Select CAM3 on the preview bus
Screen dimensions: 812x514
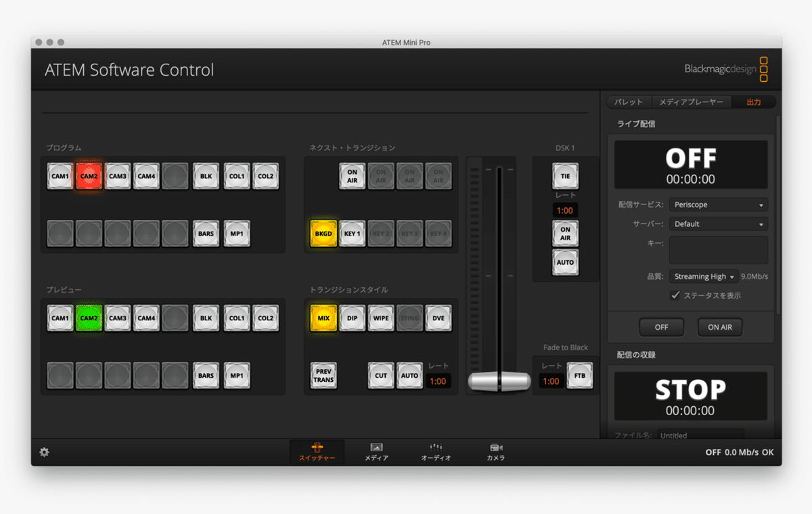point(118,318)
